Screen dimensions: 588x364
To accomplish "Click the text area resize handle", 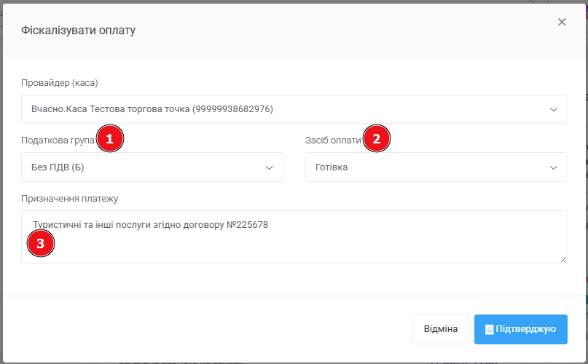I will [x=563, y=259].
